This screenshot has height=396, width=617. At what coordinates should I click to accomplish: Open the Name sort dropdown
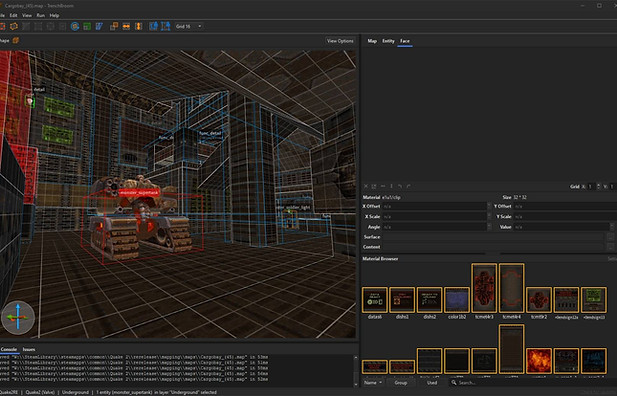pos(373,383)
